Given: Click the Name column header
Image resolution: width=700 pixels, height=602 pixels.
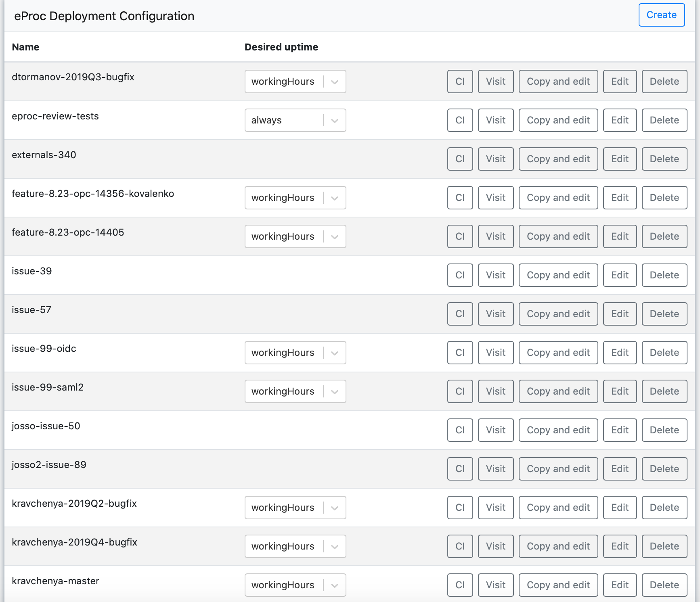Looking at the screenshot, I should [x=25, y=47].
